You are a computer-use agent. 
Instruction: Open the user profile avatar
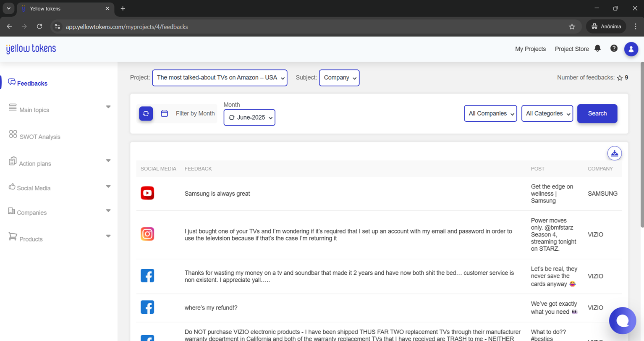[x=631, y=49]
